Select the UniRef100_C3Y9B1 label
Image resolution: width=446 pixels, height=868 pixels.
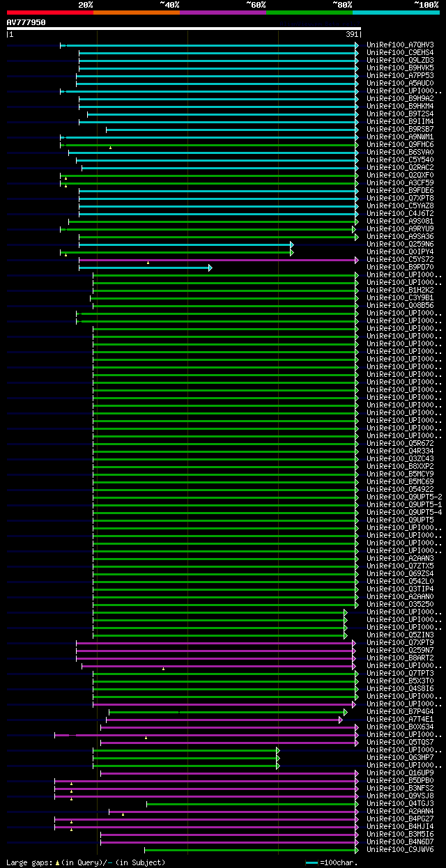[400, 297]
